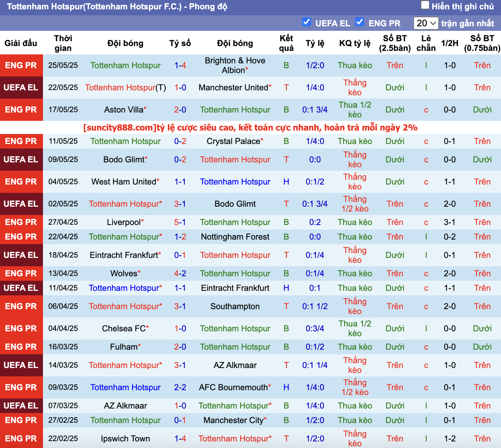
Task: Click the 1-4 score versus Brighton
Action: (180, 65)
